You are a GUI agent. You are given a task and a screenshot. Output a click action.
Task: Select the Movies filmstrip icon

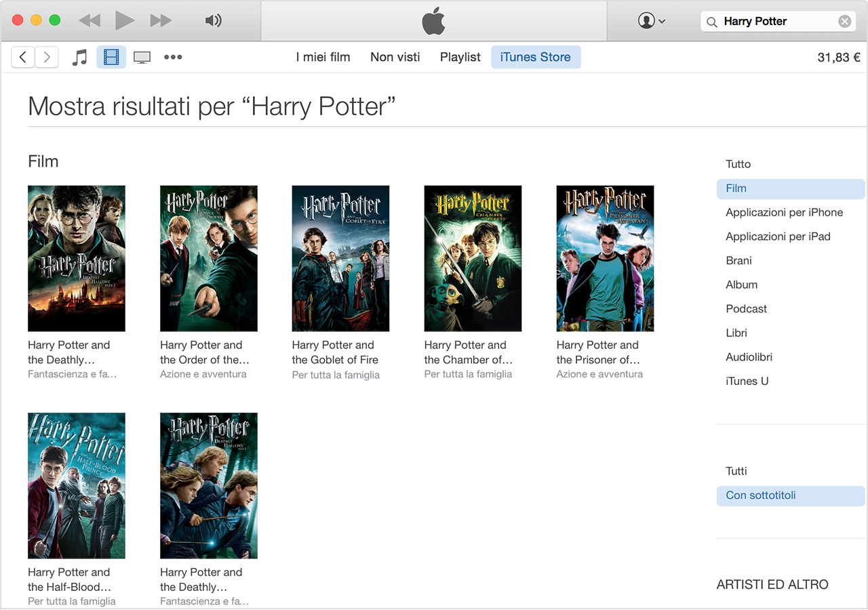tap(111, 57)
